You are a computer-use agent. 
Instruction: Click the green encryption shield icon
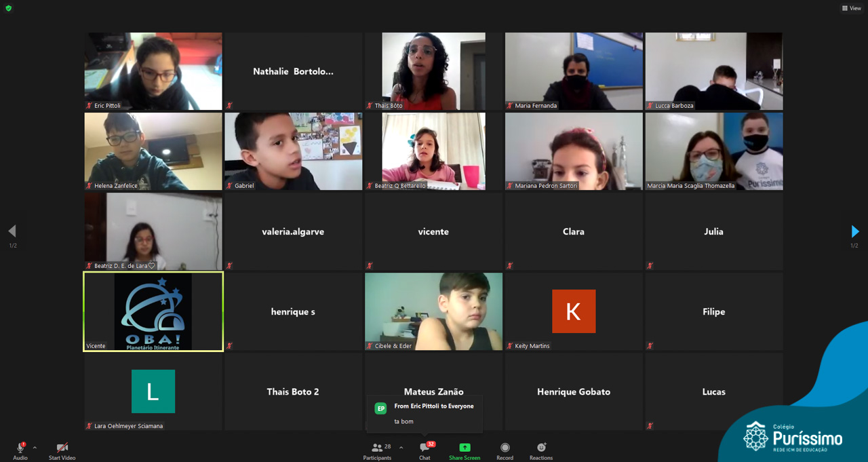(x=9, y=8)
